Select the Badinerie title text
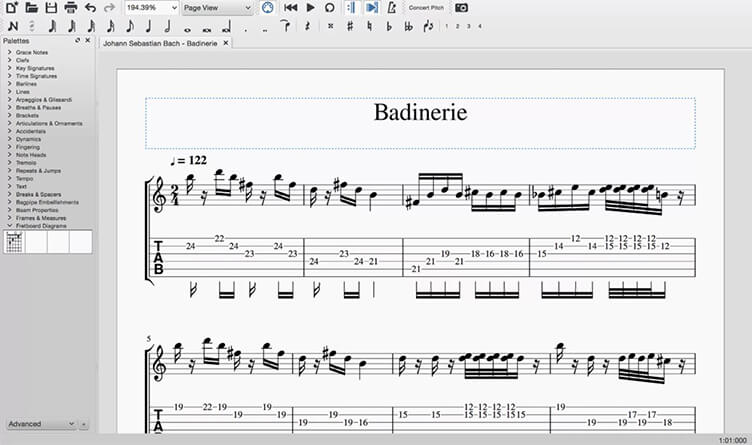 421,113
